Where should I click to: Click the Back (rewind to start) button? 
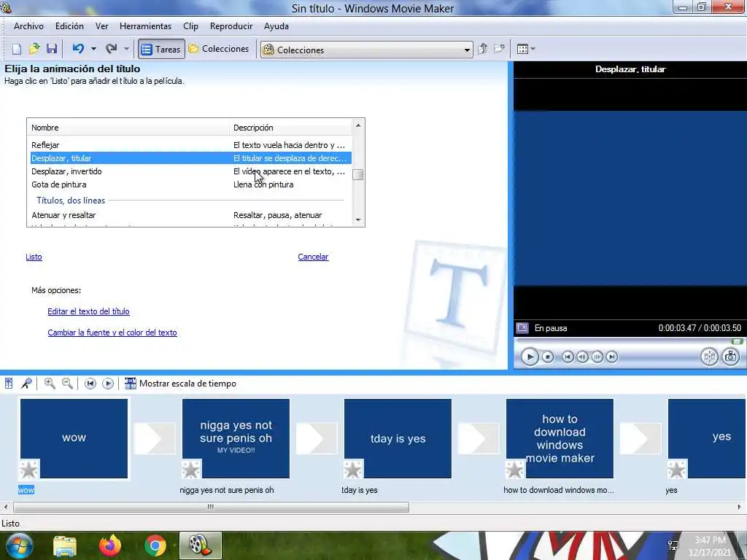(568, 357)
